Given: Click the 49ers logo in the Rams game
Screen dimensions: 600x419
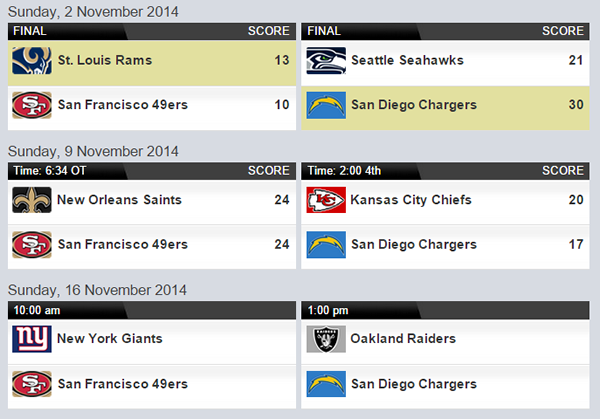Looking at the screenshot, I should 31,105.
